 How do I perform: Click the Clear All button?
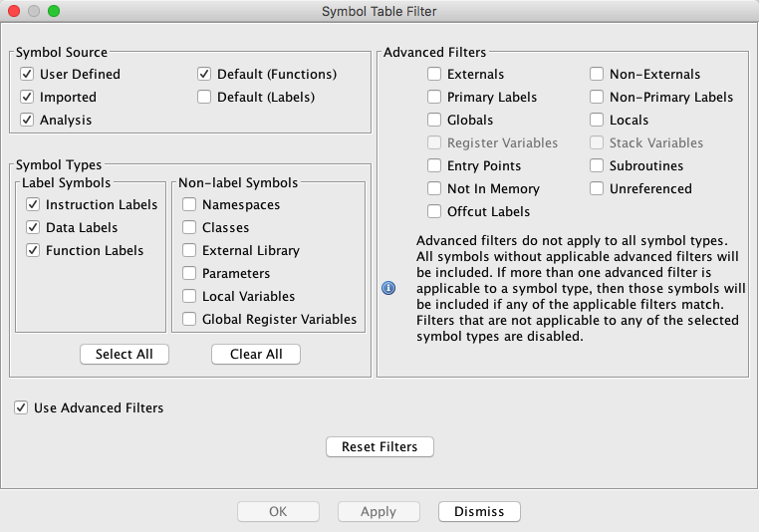coord(255,354)
